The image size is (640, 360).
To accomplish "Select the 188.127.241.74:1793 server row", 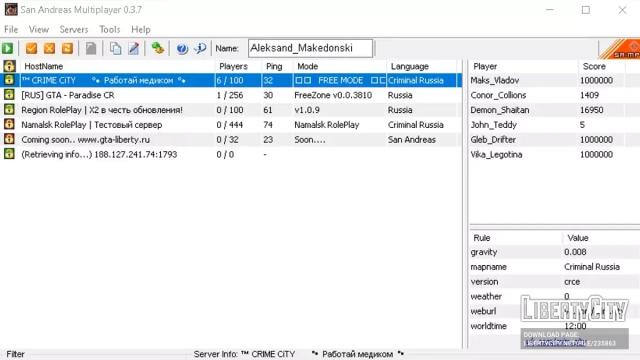I will (231, 154).
